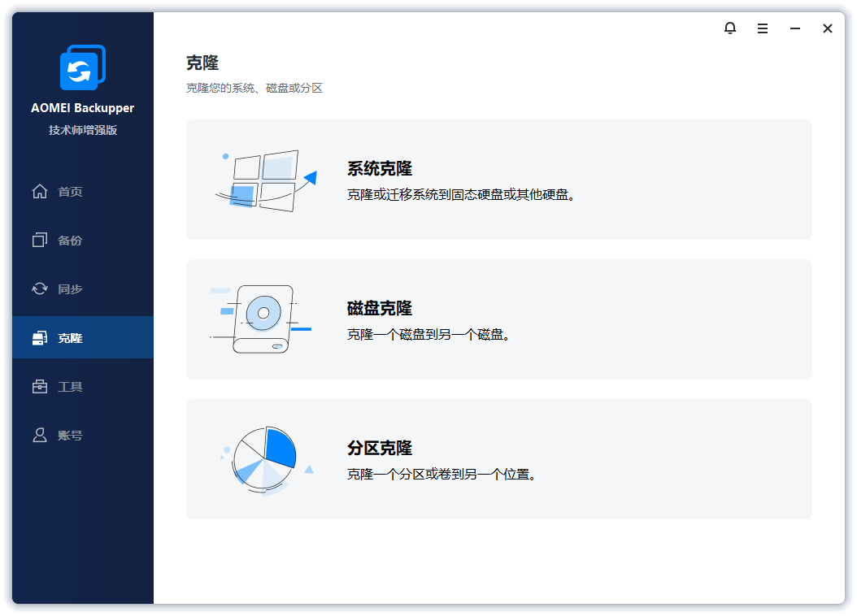Select the 系统克隆 (System Clone) option
Viewport: 857px width, 616px height.
tap(498, 179)
